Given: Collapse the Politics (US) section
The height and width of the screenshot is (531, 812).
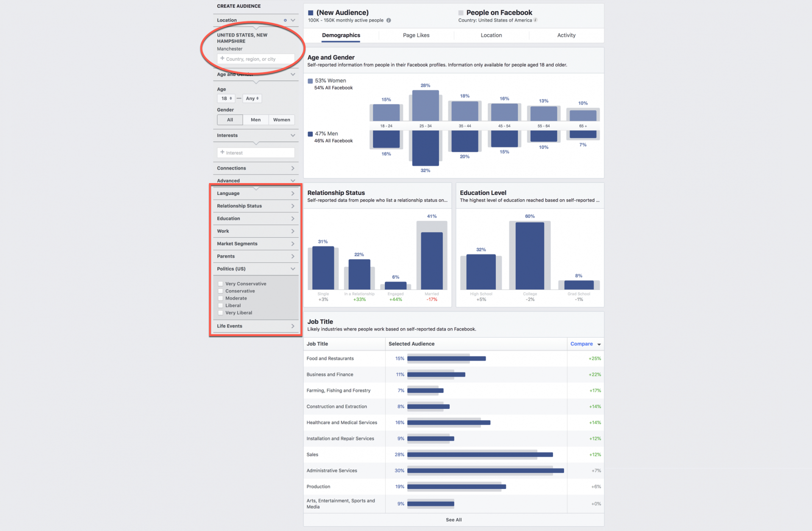Looking at the screenshot, I should click(292, 269).
